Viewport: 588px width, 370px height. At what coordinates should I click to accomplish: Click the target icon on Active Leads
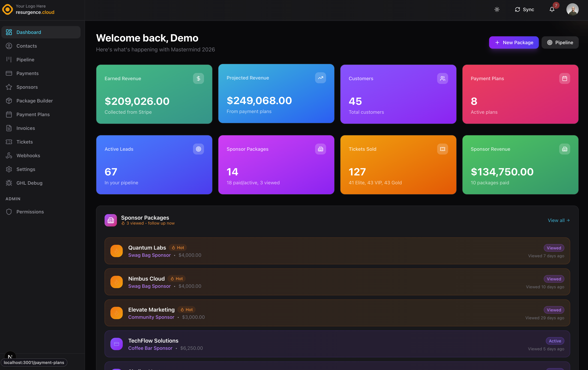coord(198,149)
